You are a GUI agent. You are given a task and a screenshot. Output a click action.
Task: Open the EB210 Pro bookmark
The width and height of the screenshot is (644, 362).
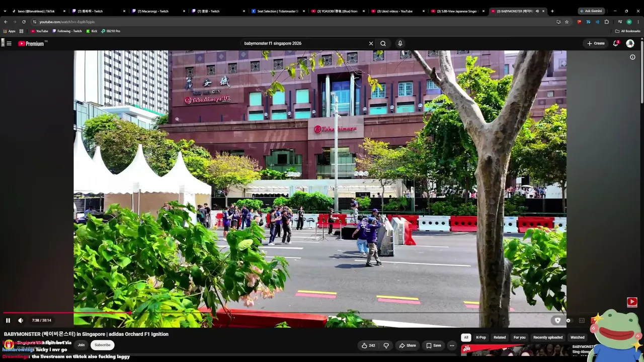point(110,31)
